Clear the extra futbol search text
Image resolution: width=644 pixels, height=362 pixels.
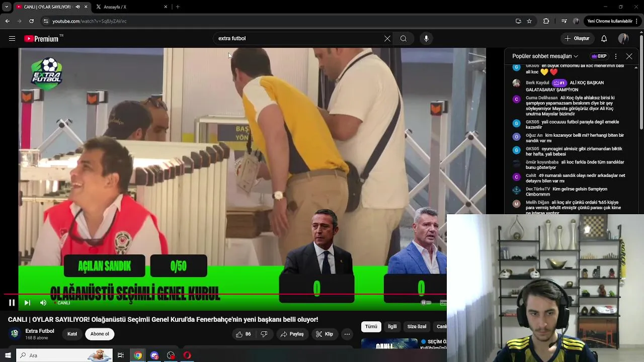pos(387,39)
